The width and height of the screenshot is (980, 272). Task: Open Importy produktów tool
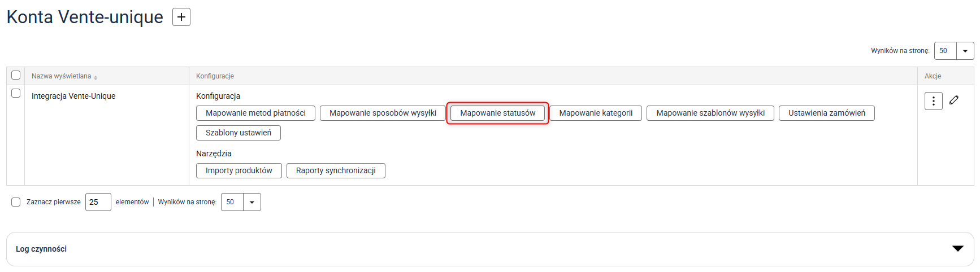click(239, 170)
